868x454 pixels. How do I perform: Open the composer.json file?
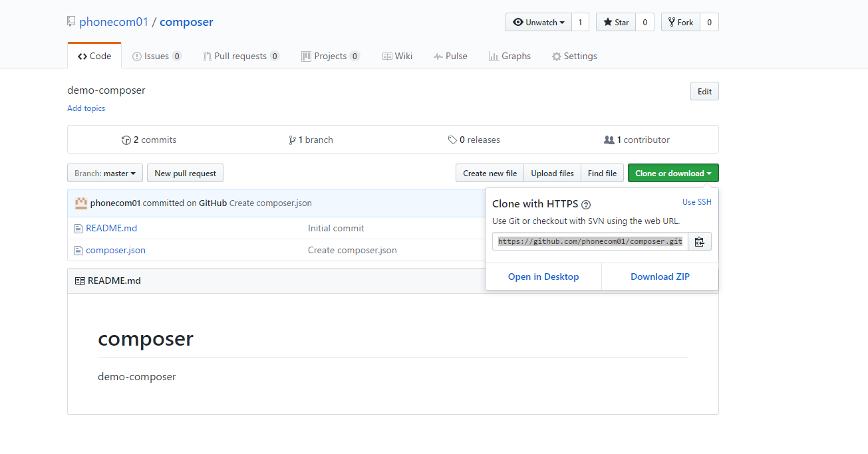tap(116, 251)
